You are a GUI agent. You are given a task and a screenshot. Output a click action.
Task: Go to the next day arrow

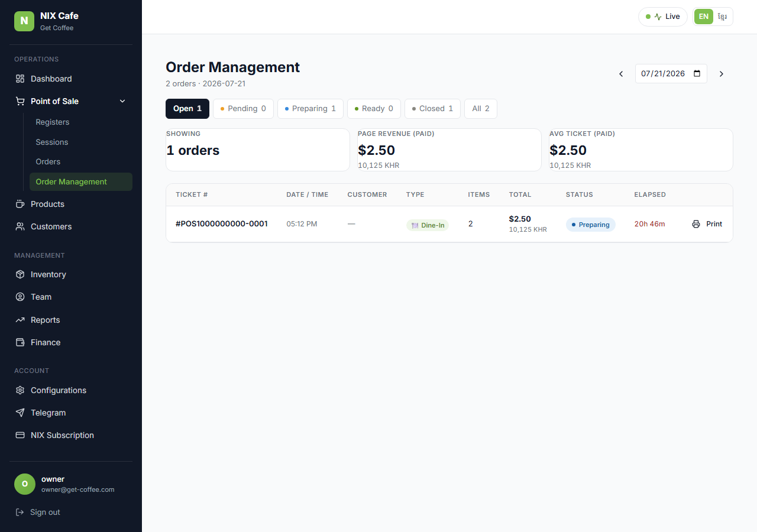point(722,74)
